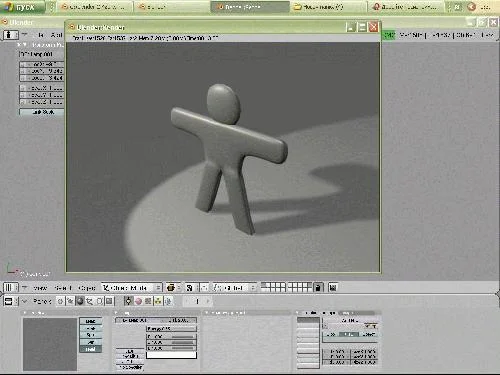Screen dimensions: 500x375
Task: Open the Texture buttons sub-context
Action: 148,301
